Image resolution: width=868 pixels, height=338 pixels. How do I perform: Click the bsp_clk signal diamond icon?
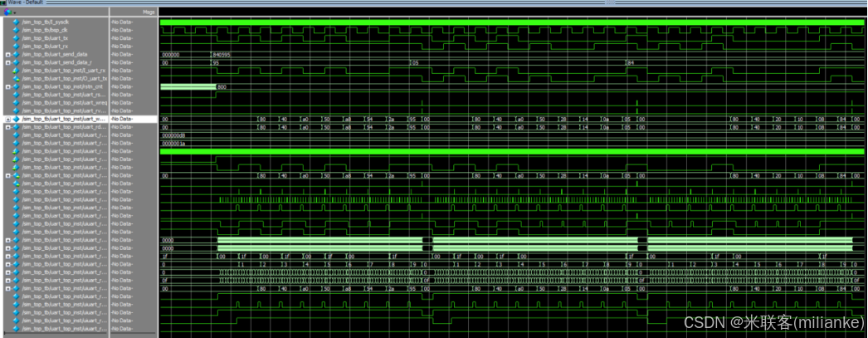[16, 30]
